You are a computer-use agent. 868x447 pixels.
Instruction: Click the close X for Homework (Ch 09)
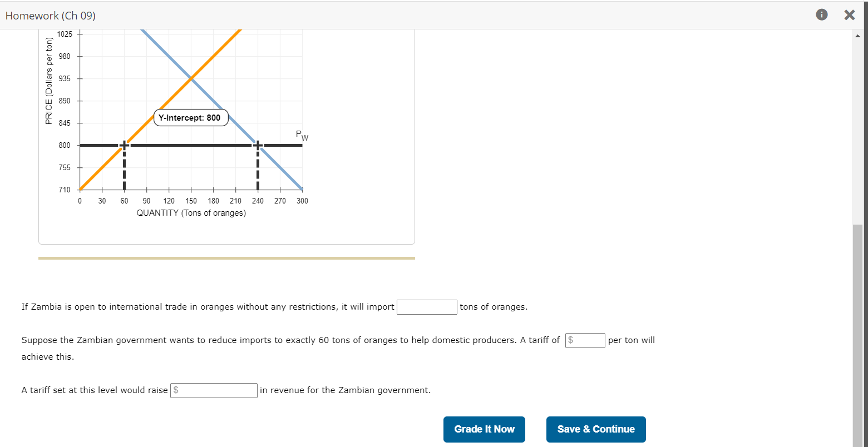pyautogui.click(x=850, y=15)
